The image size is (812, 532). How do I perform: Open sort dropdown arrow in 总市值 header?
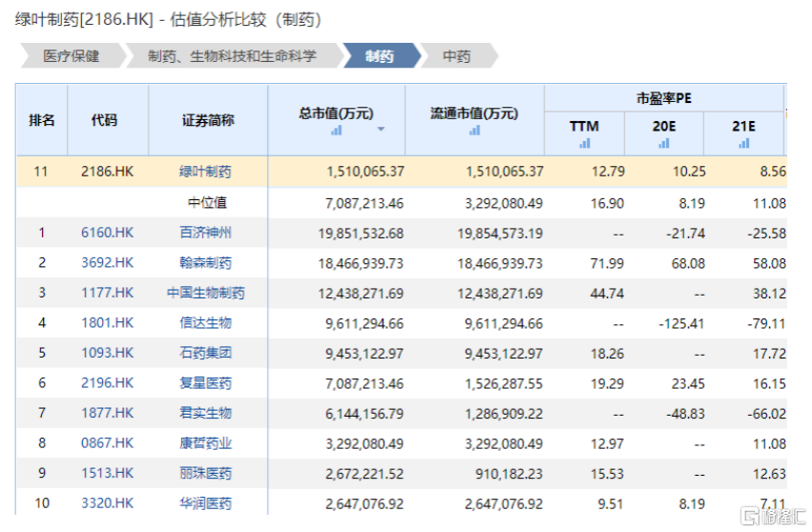[x=381, y=130]
